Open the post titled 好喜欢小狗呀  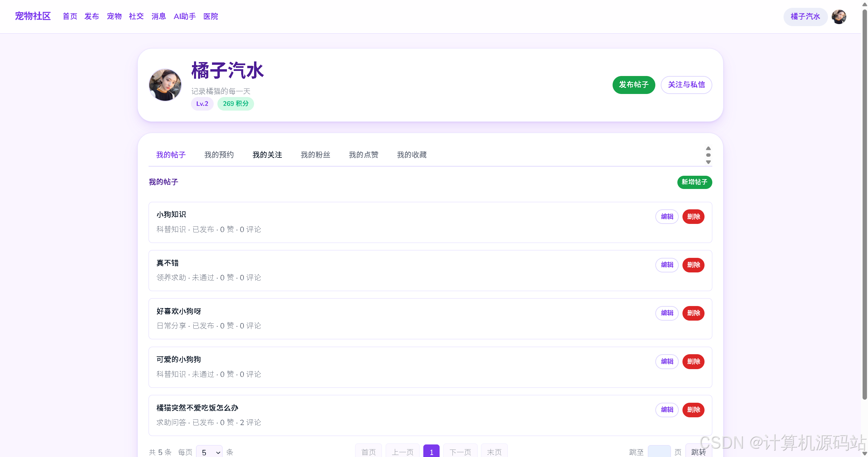point(179,311)
